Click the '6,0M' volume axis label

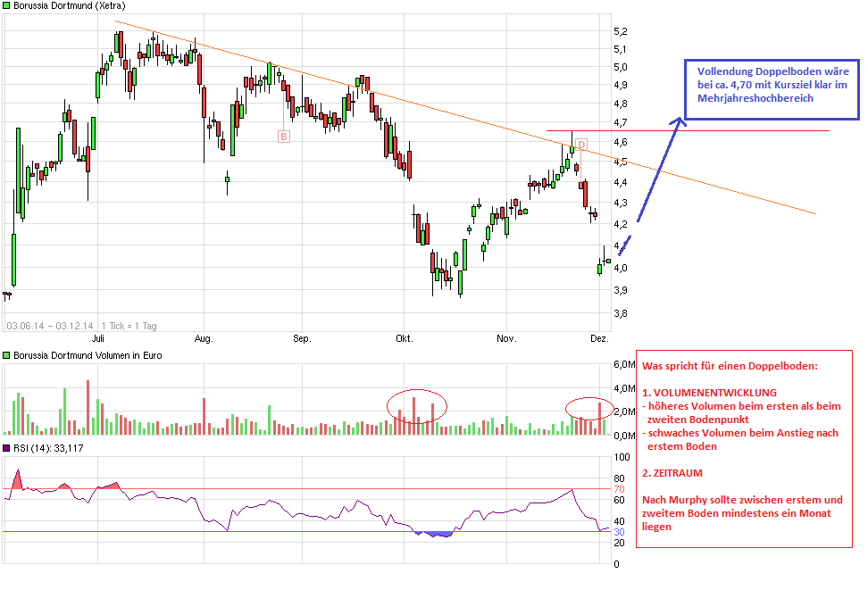point(624,364)
